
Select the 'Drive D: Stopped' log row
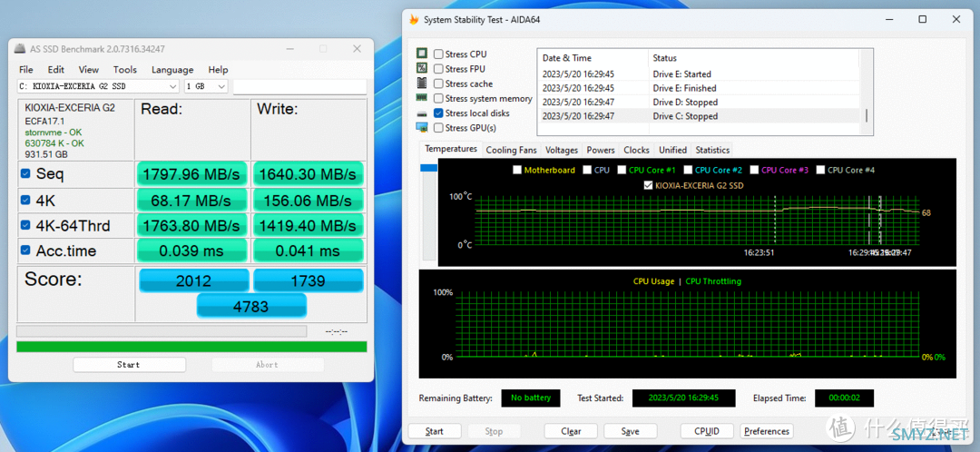pyautogui.click(x=699, y=102)
